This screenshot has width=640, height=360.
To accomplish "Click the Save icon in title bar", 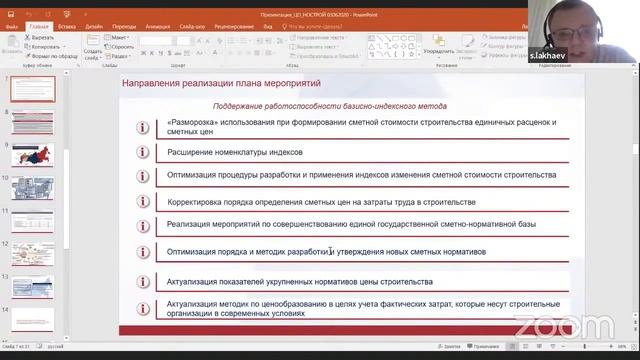I will click(x=11, y=14).
